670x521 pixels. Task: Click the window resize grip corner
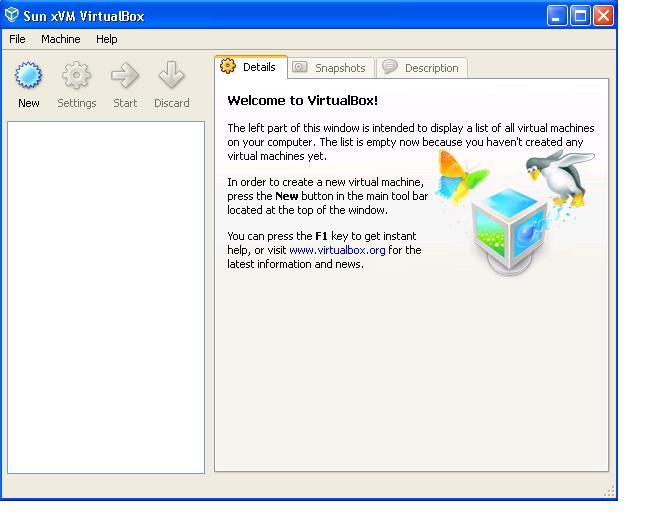[609, 491]
